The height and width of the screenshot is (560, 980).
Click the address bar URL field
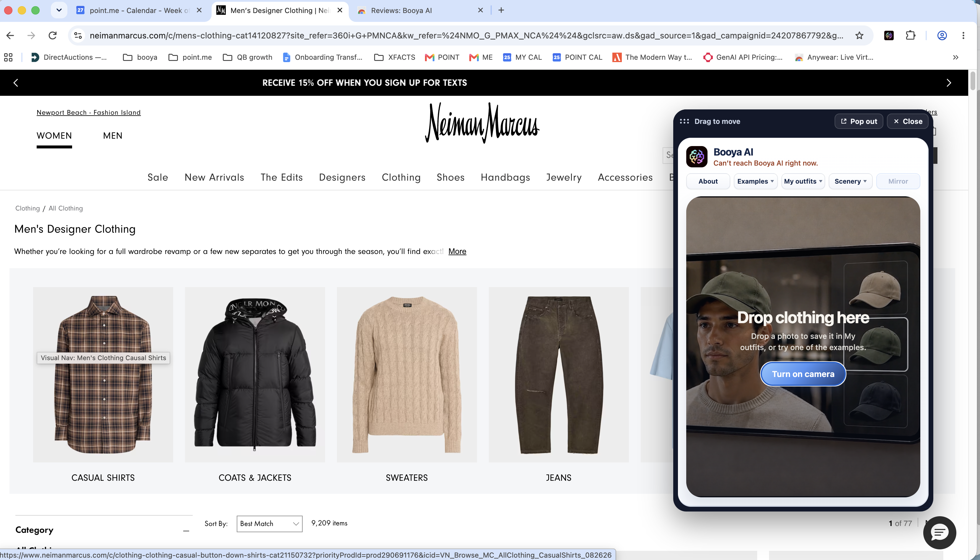[466, 35]
